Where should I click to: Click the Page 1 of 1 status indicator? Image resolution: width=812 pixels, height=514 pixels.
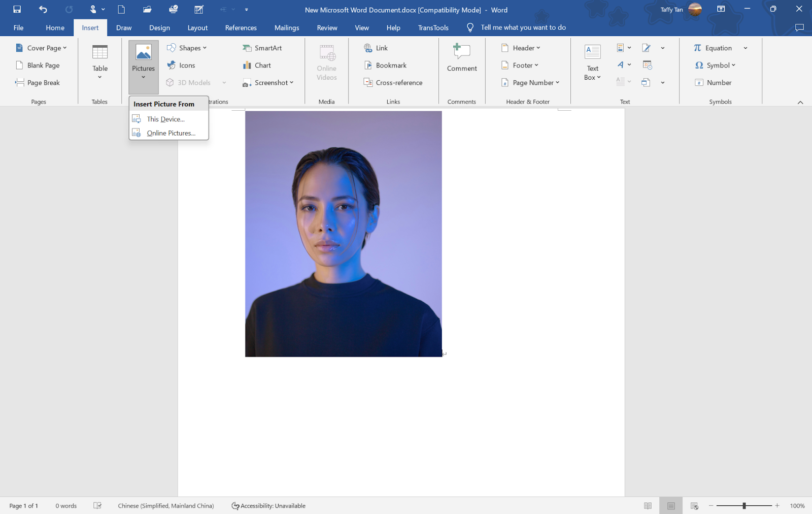pos(24,506)
